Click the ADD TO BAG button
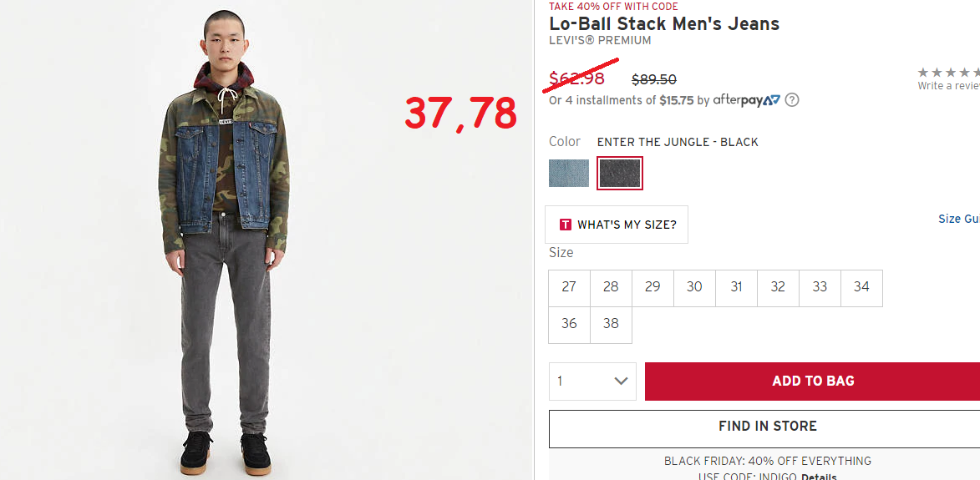Screen dimensions: 980x480 pyautogui.click(x=813, y=381)
